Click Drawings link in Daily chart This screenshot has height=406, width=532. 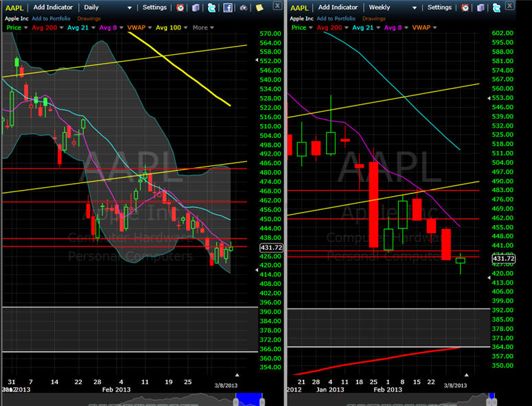pyautogui.click(x=89, y=18)
